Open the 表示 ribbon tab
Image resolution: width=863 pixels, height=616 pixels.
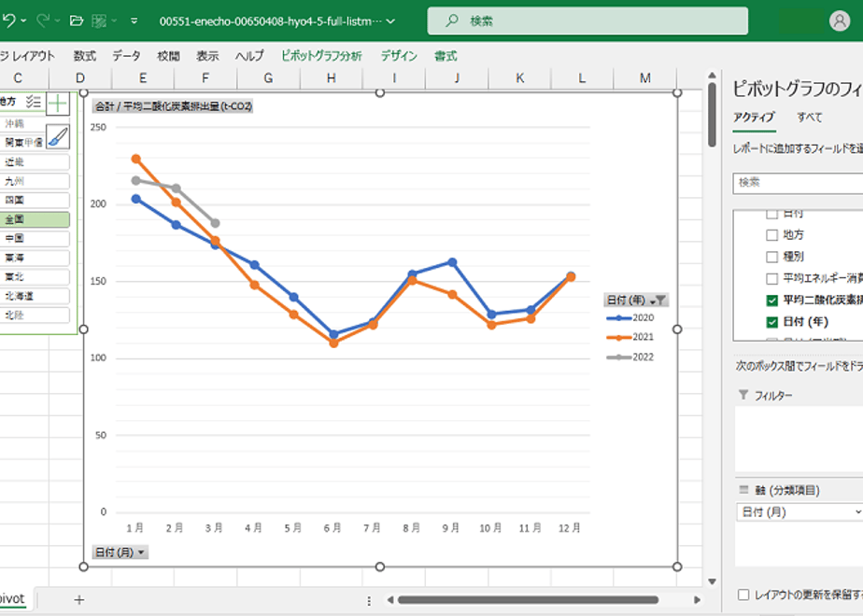coord(207,56)
